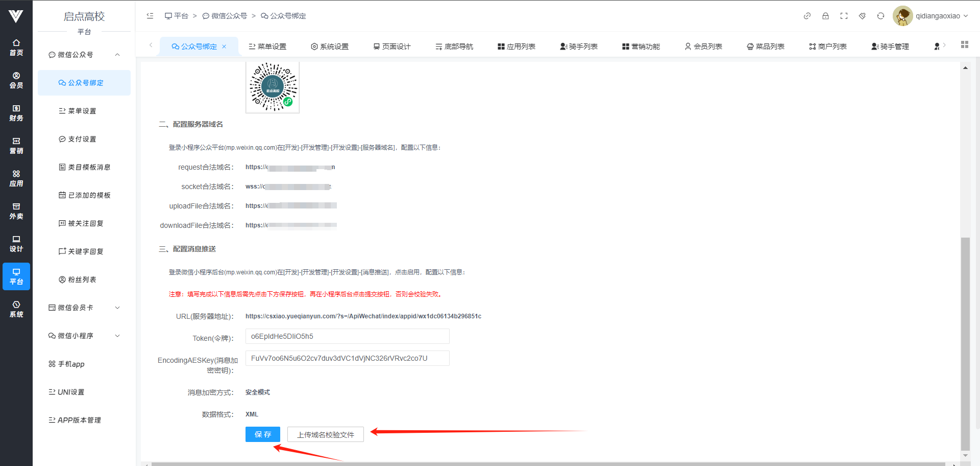Toggle fullscreen mode icon
This screenshot has width=980, height=466.
844,16
